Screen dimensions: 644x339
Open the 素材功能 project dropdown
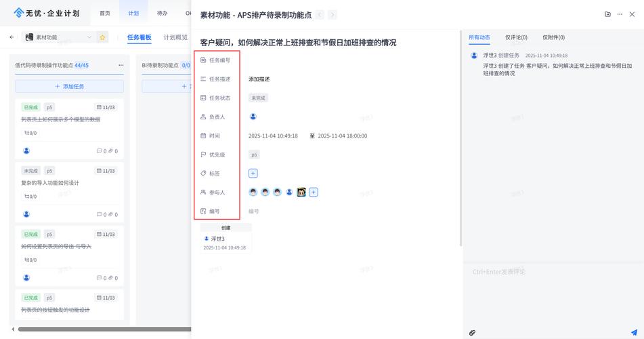59,37
